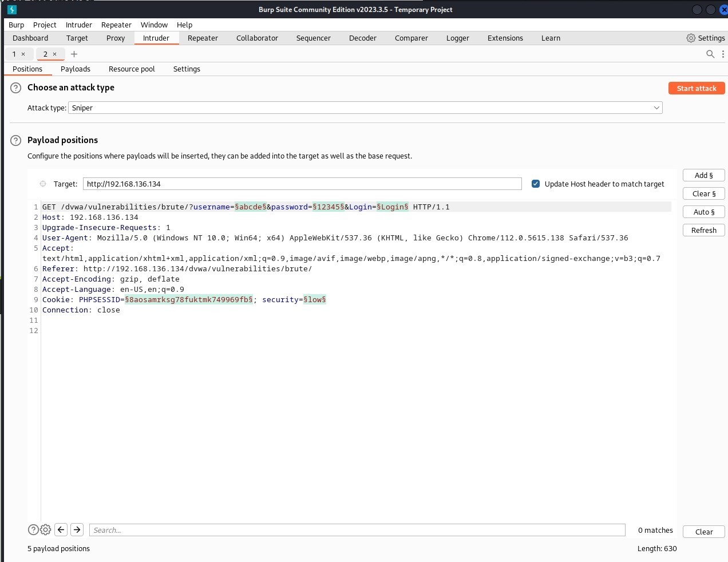Click the Accept-Language header line
The width and height of the screenshot is (728, 562).
pyautogui.click(x=113, y=290)
